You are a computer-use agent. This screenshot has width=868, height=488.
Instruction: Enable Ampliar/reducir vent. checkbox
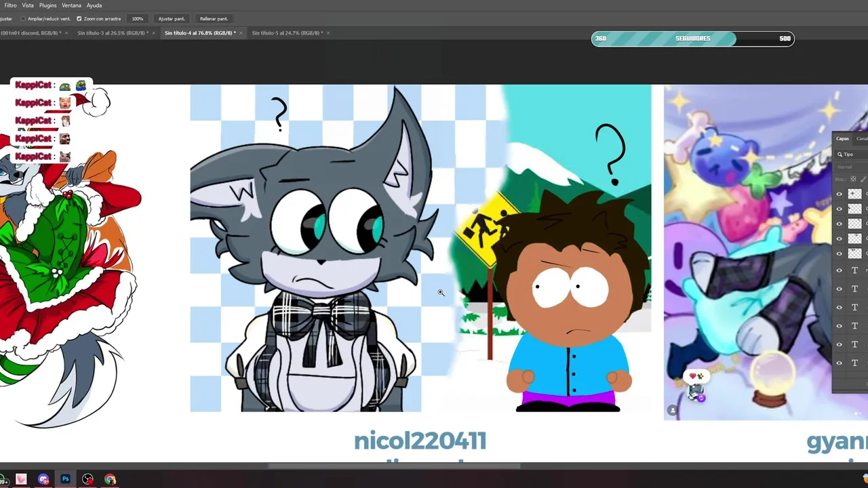click(x=23, y=19)
